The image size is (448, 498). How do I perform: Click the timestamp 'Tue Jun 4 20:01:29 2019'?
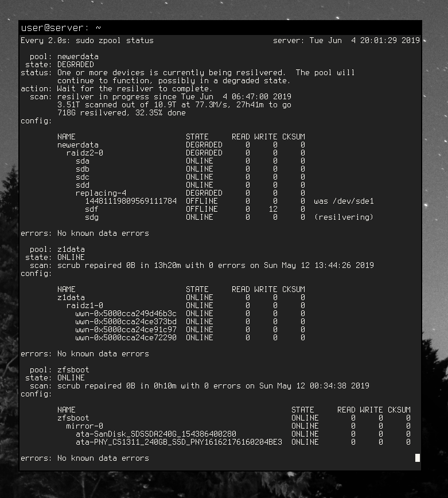tap(364, 40)
